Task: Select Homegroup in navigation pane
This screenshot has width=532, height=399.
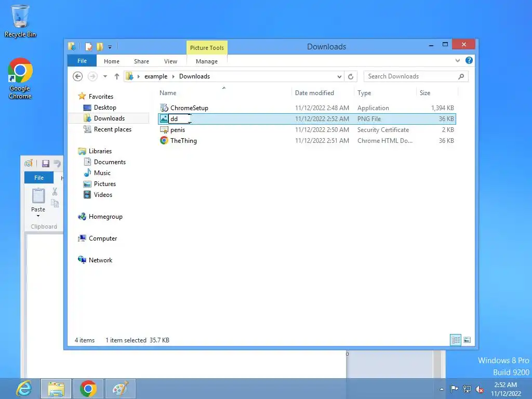Action: click(105, 217)
